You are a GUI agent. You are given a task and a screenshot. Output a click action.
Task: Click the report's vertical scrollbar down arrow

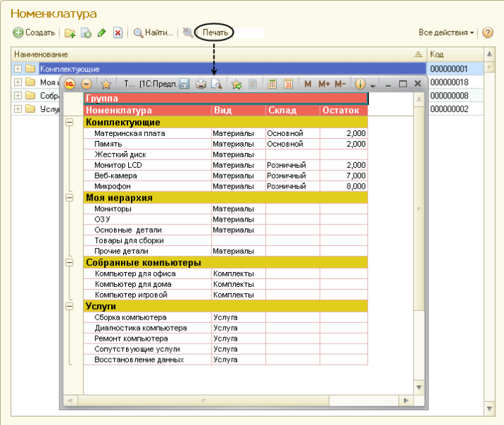[x=418, y=387]
